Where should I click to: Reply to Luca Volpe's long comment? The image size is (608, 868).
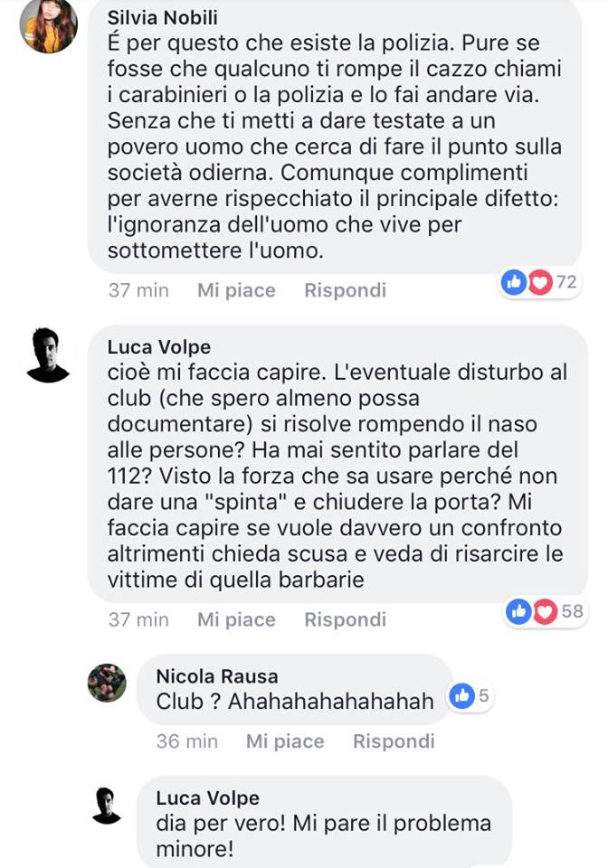pyautogui.click(x=345, y=619)
